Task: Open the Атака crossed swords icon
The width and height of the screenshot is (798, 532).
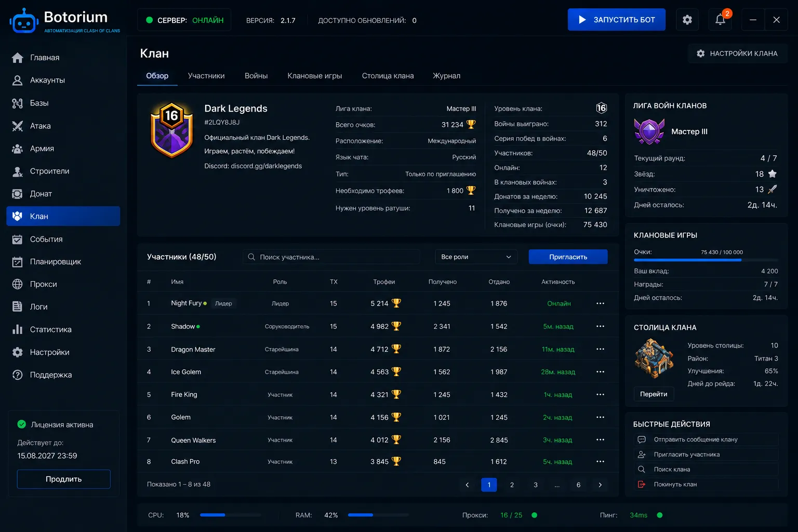Action: pyautogui.click(x=17, y=126)
